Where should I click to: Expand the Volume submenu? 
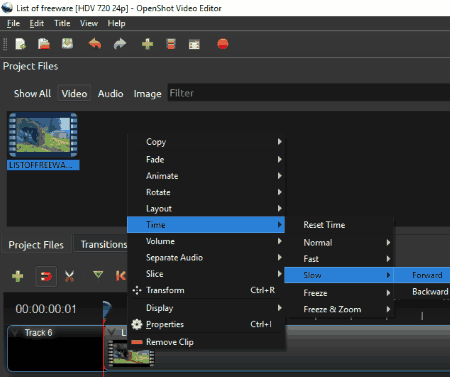click(x=206, y=241)
